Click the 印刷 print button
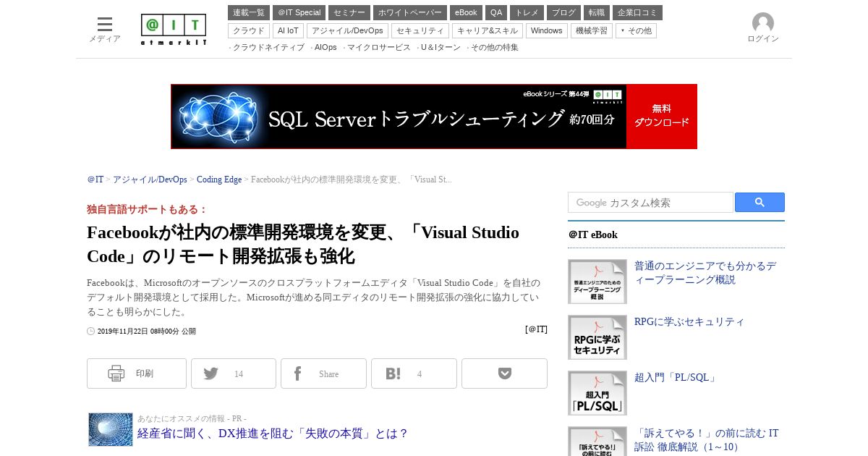868x456 pixels. 137,373
